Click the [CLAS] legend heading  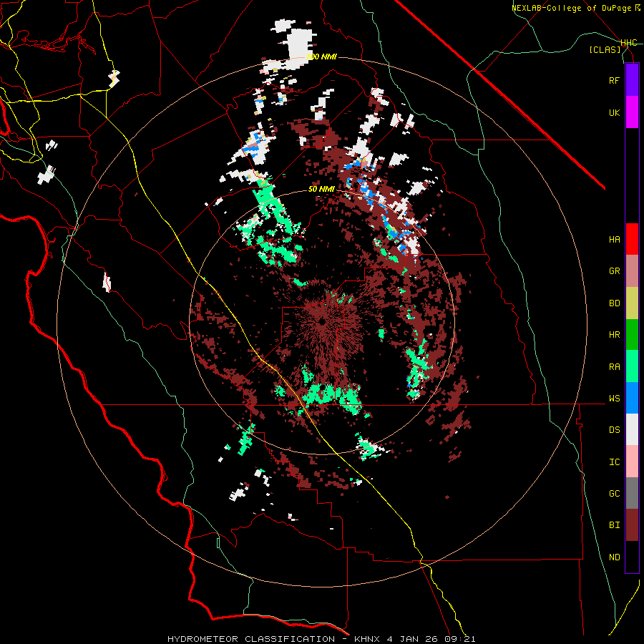coord(605,49)
